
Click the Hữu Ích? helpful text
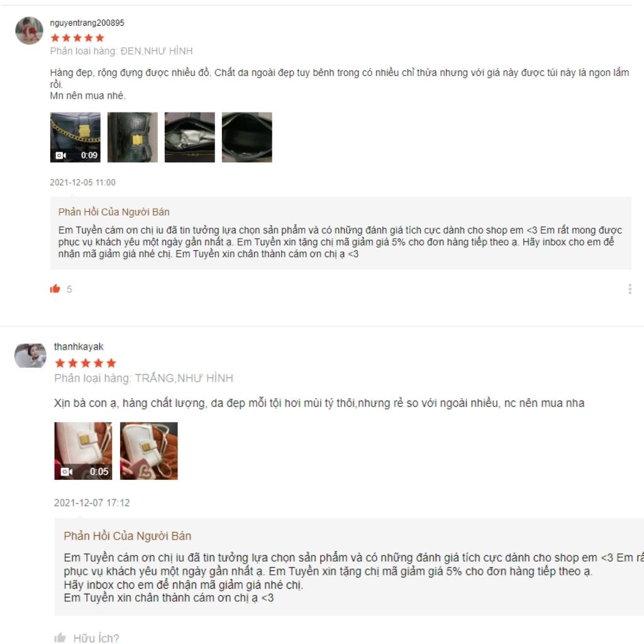tap(96, 638)
